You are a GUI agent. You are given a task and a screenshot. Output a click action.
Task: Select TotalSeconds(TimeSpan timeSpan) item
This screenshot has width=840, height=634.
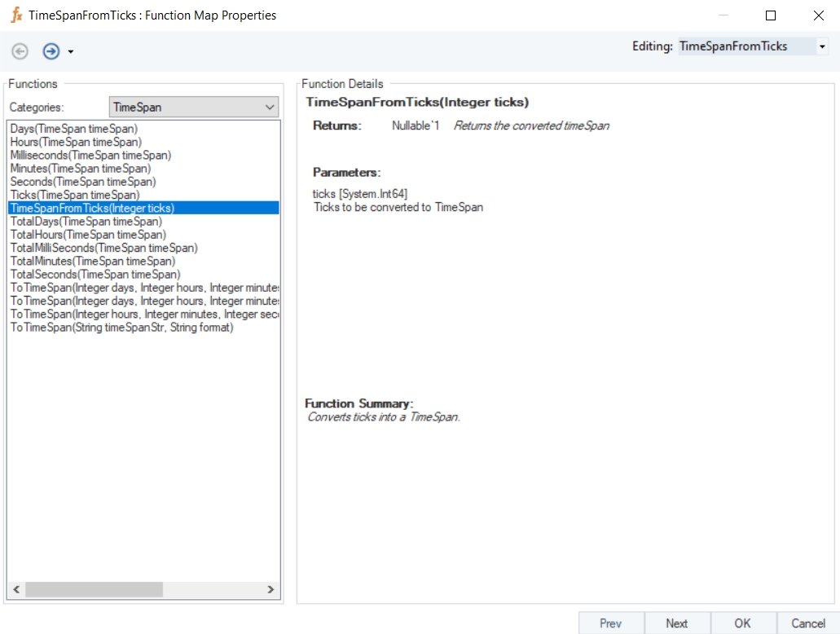pos(95,275)
